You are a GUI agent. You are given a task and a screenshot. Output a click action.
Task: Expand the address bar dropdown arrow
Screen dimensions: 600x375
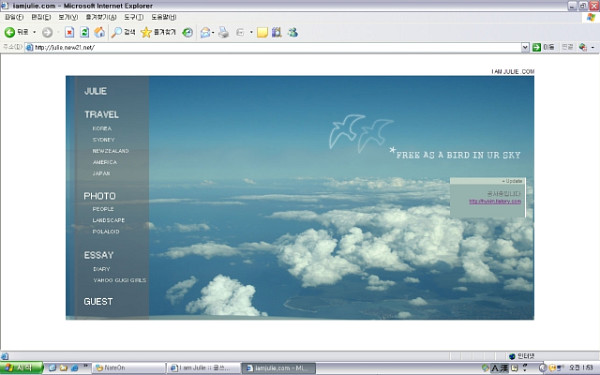(525, 47)
